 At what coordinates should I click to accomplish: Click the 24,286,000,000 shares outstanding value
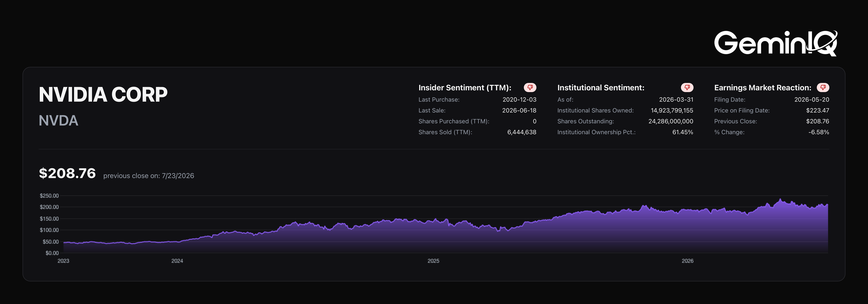[671, 121]
